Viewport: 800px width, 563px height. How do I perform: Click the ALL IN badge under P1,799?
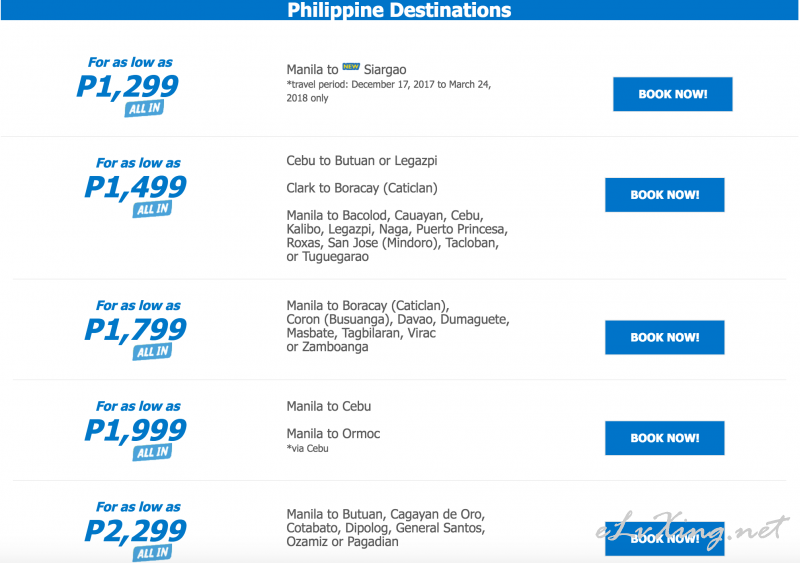click(x=153, y=351)
